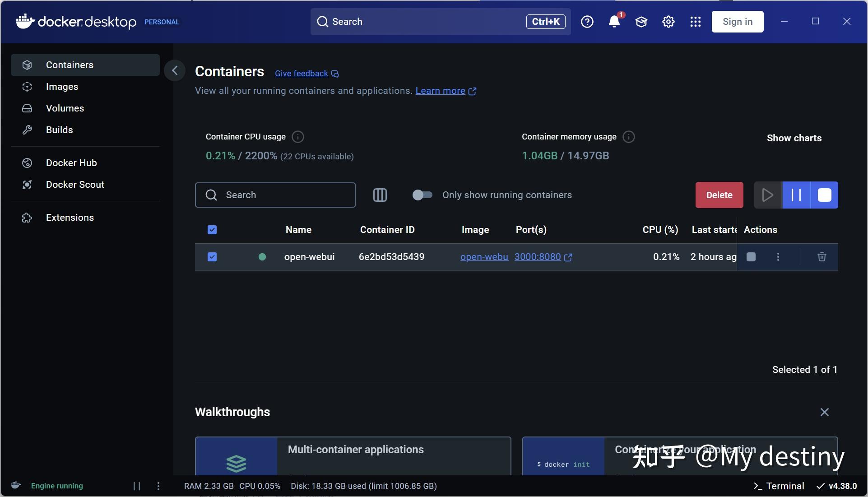Collapse the sidebar with the chevron arrow
This screenshot has width=868, height=497.
pyautogui.click(x=175, y=70)
